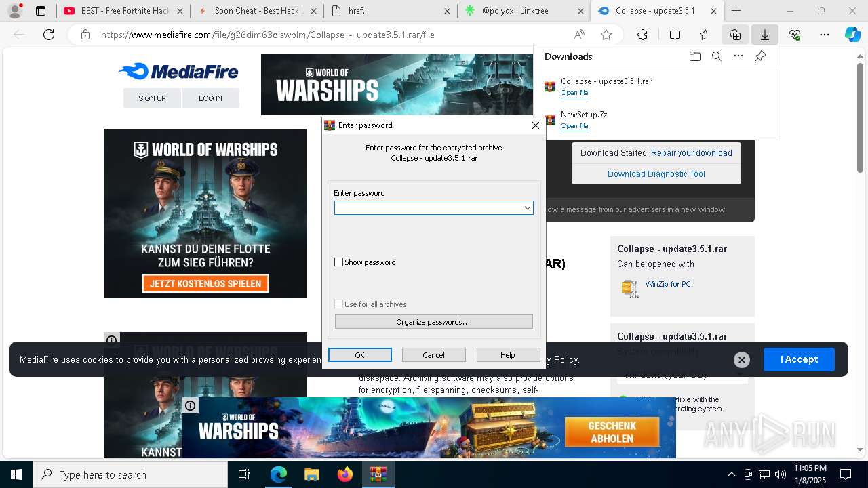Open the tab actions menu icon
The image size is (868, 488).
pos(41,11)
